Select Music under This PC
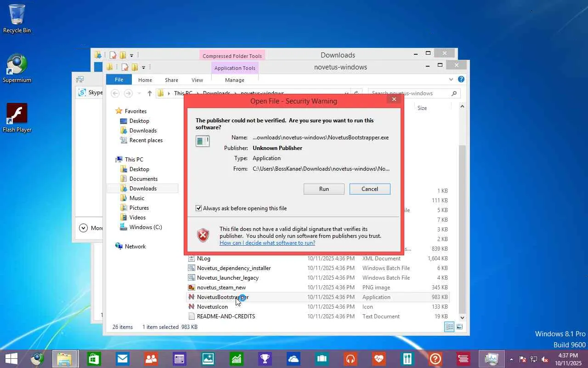 tap(137, 198)
